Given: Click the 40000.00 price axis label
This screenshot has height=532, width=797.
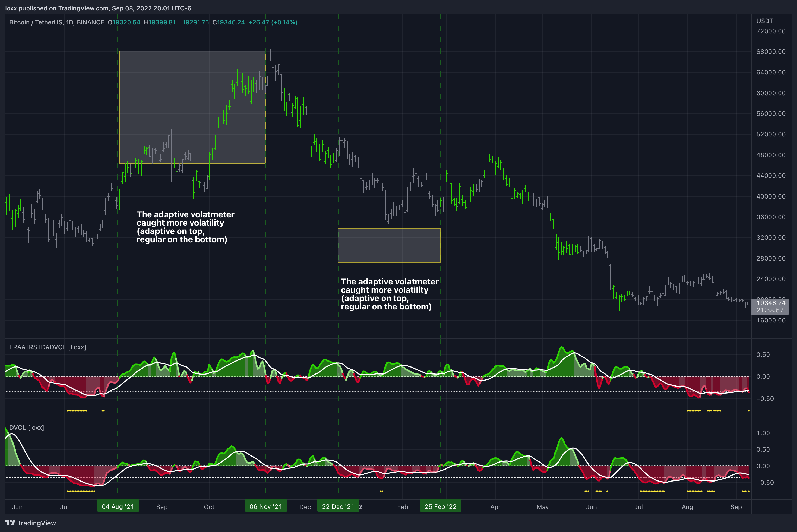Looking at the screenshot, I should (x=771, y=197).
